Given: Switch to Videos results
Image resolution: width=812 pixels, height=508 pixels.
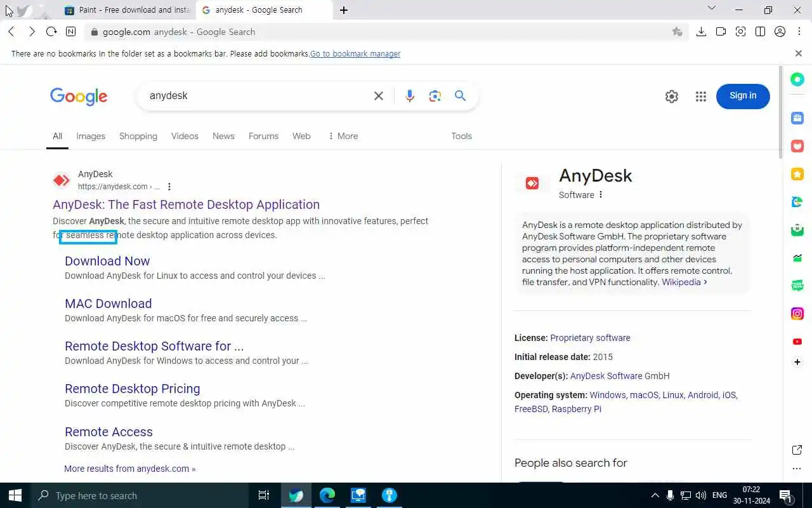Looking at the screenshot, I should tap(185, 136).
